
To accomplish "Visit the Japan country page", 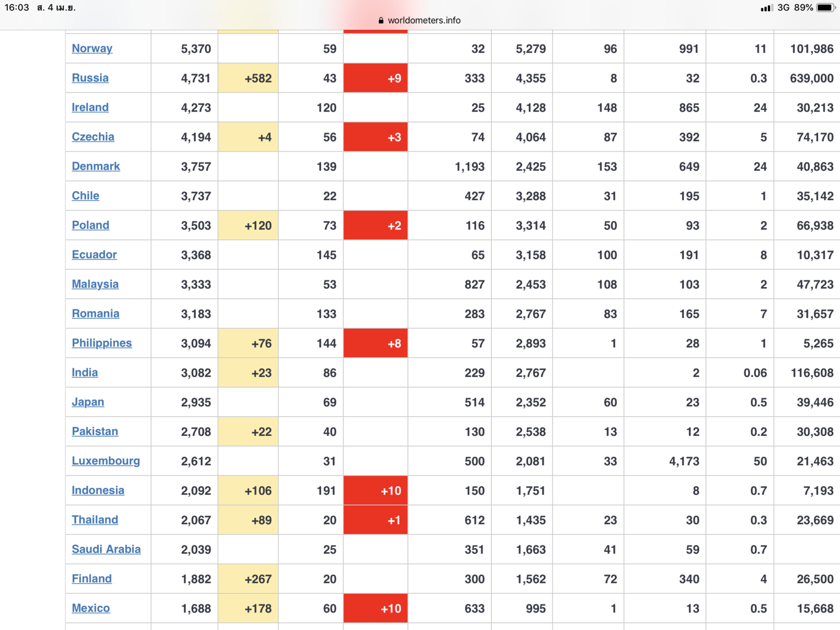I will point(87,402).
